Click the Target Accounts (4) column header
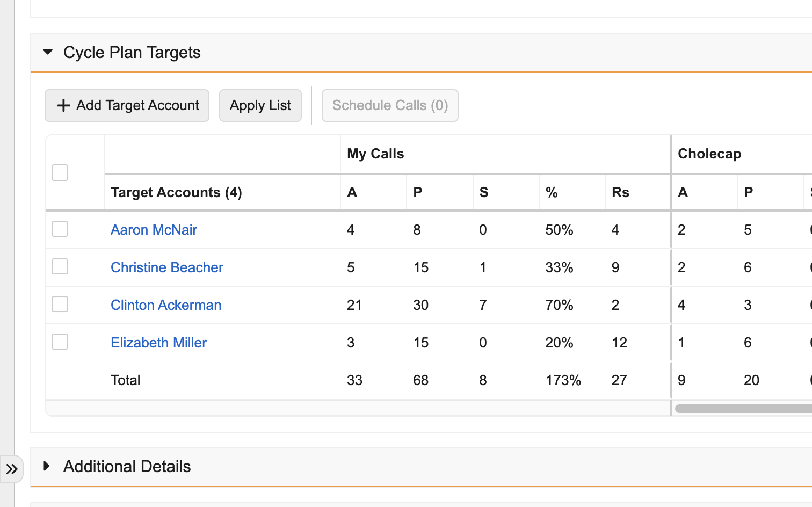Viewport: 812px width, 507px height. [176, 192]
